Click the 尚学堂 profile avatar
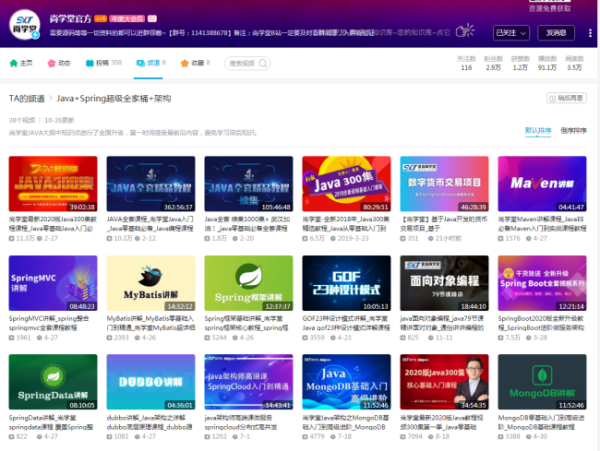The height and width of the screenshot is (451, 600). tap(28, 24)
